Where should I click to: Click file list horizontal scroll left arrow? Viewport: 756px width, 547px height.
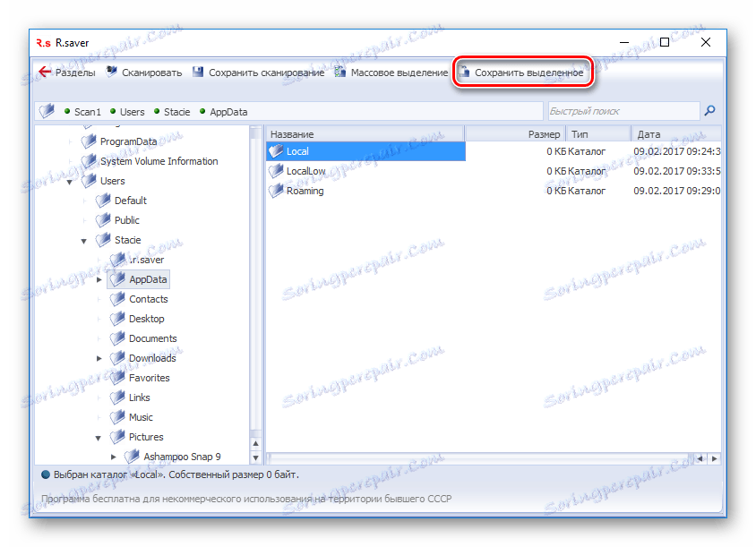click(x=700, y=458)
